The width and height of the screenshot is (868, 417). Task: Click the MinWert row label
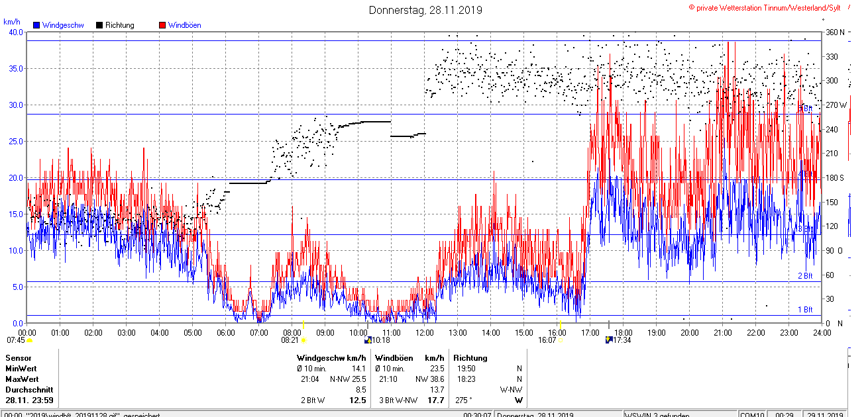(x=21, y=369)
